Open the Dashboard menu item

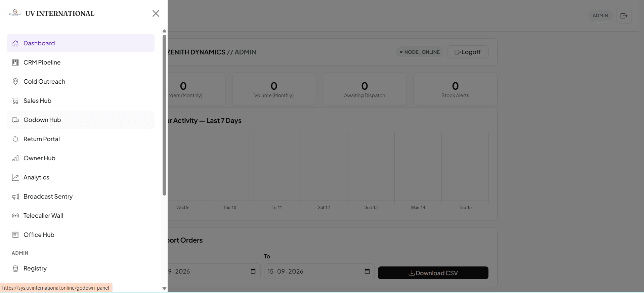tap(81, 43)
